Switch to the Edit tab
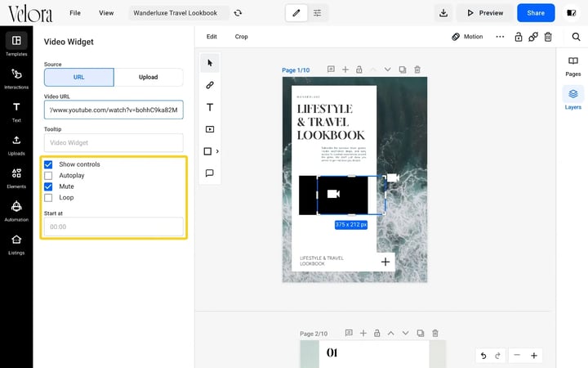 point(212,37)
